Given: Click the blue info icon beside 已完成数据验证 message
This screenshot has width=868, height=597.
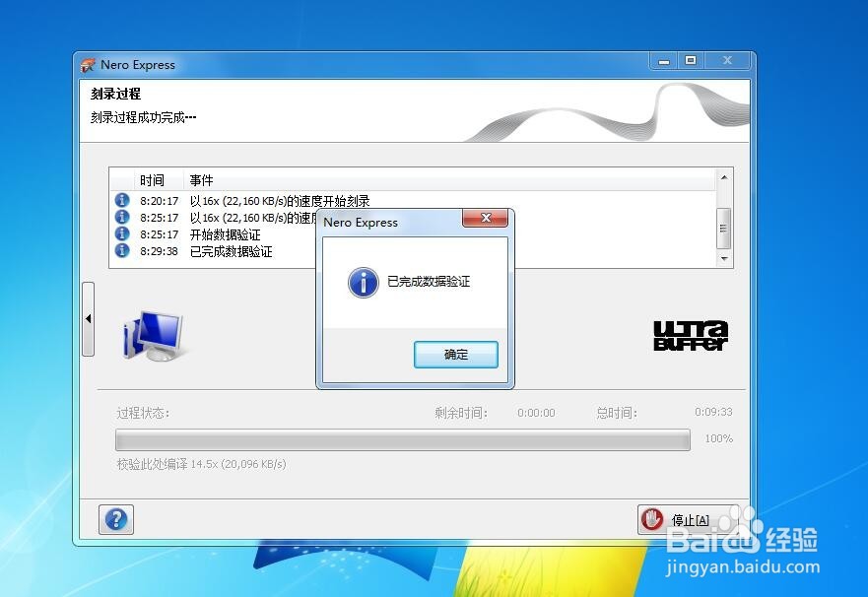Looking at the screenshot, I should (364, 282).
